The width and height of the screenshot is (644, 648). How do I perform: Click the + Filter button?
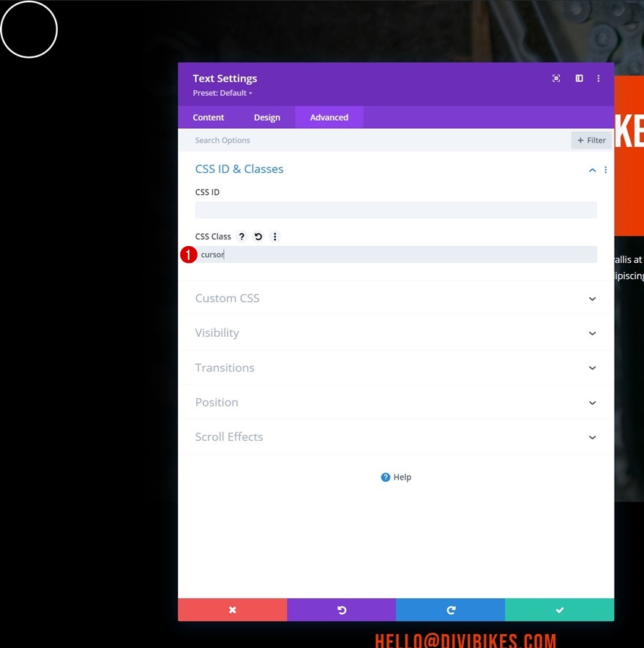(591, 141)
